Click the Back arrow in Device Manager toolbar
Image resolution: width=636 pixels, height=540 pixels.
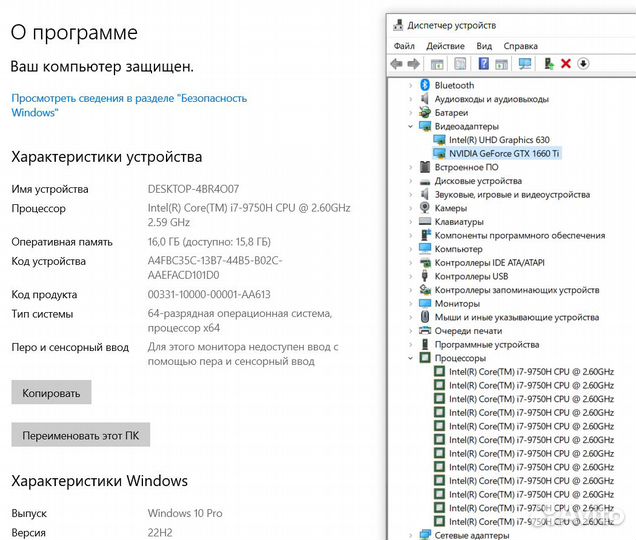click(x=396, y=64)
